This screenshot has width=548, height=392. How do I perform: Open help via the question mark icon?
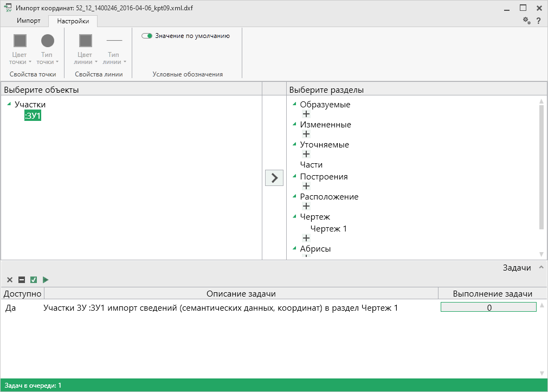pyautogui.click(x=538, y=21)
